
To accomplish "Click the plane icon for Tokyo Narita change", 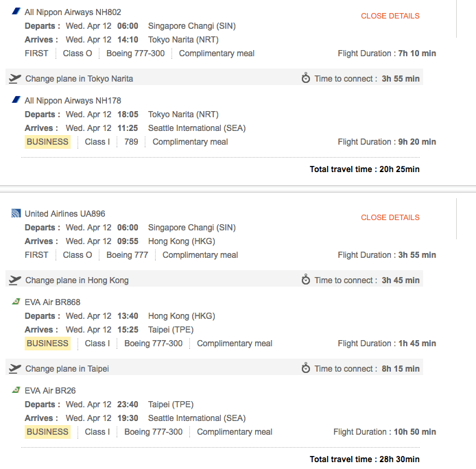I will tap(15, 79).
